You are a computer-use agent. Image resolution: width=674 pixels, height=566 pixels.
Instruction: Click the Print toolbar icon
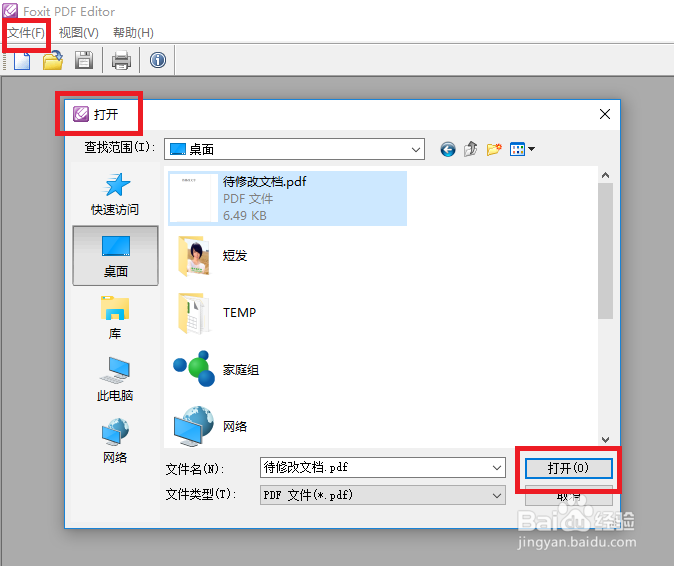click(121, 60)
